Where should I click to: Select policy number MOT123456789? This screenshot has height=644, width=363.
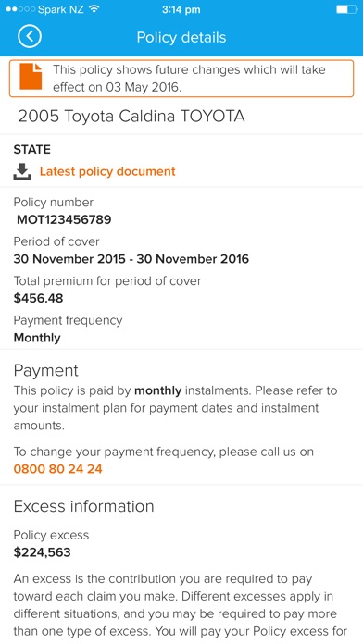(x=64, y=219)
